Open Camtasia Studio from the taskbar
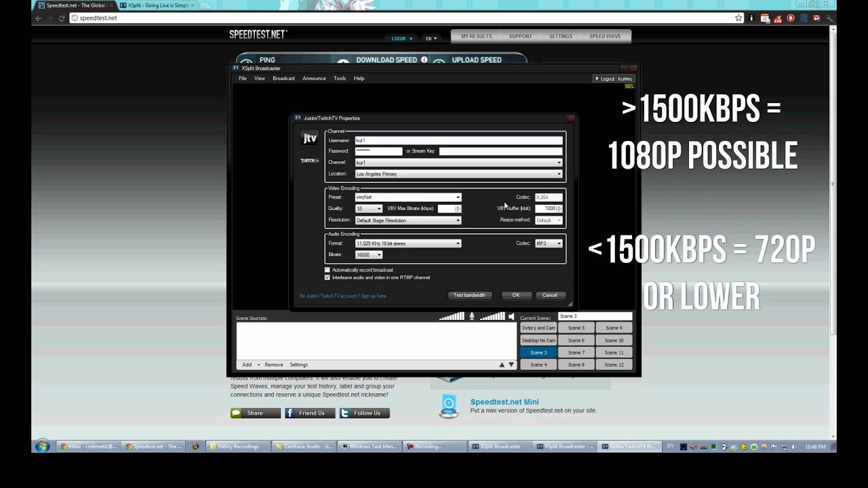Viewport: 868px width, 488px height. tap(304, 447)
